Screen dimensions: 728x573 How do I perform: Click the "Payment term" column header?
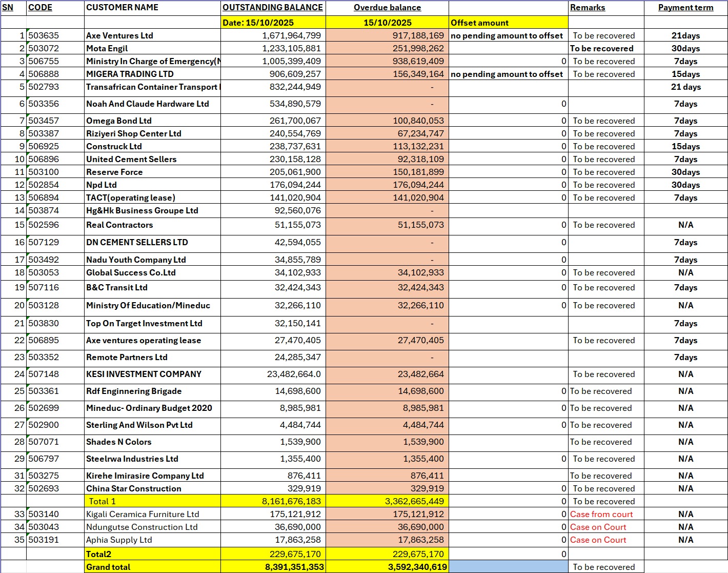[685, 8]
